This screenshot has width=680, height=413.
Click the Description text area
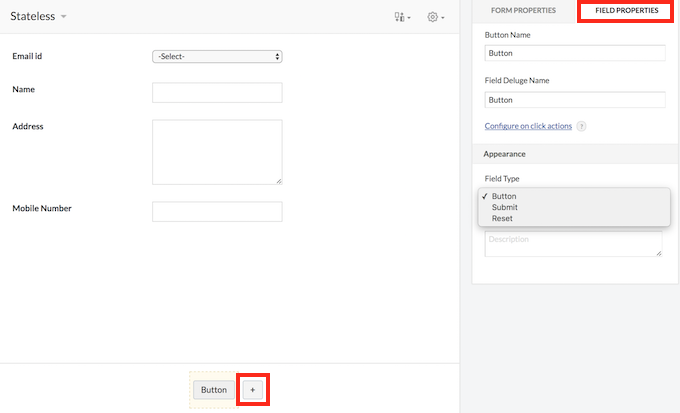point(572,244)
